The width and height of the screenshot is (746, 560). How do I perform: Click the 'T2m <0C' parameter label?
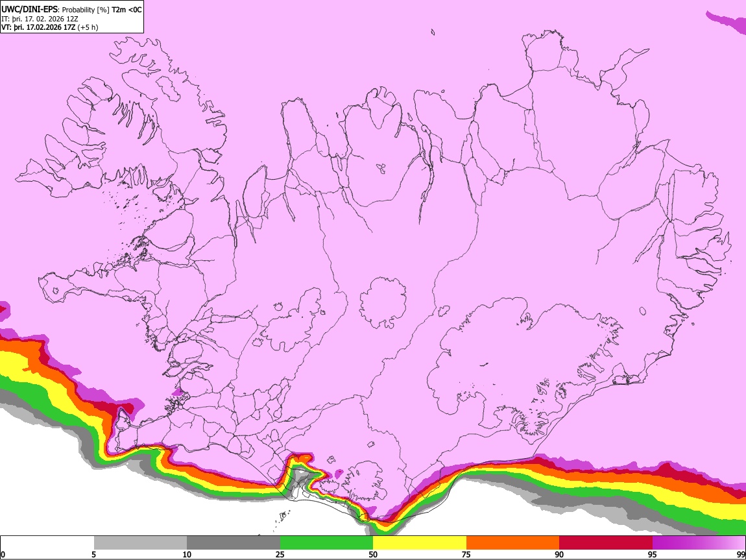(x=126, y=10)
